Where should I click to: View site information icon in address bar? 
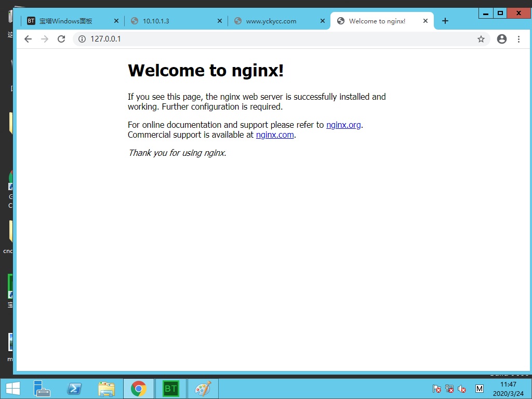coord(82,39)
